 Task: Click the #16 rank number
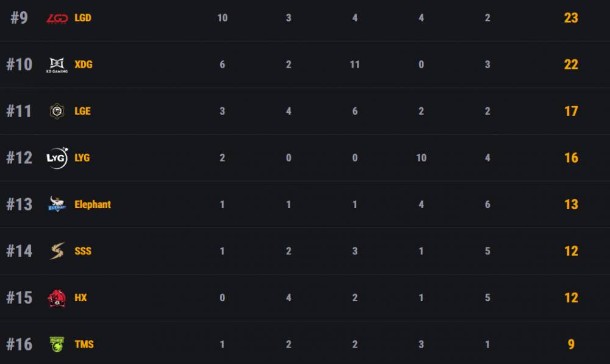coord(19,344)
